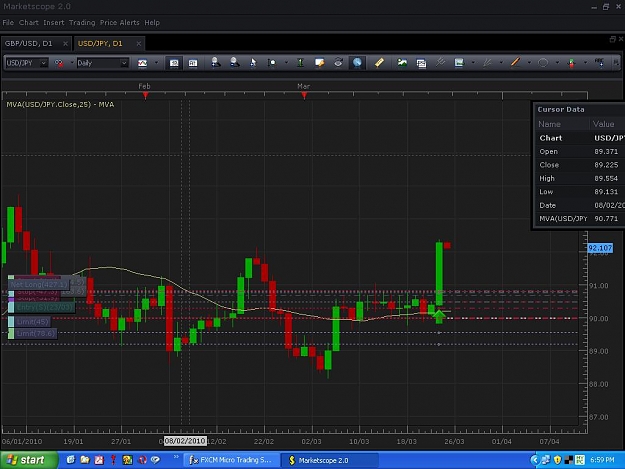Expand the cursor mode dropdown arrow

pyautogui.click(x=286, y=63)
